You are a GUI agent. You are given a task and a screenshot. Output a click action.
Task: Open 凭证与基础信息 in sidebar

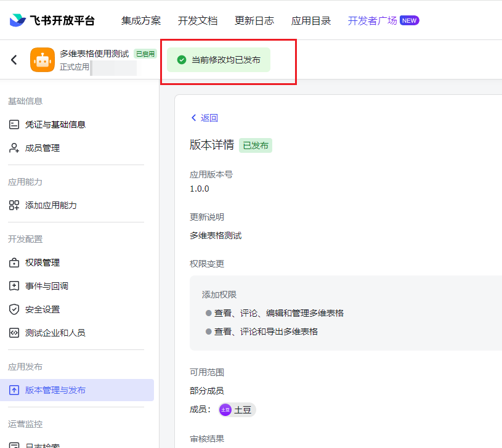pyautogui.click(x=55, y=124)
